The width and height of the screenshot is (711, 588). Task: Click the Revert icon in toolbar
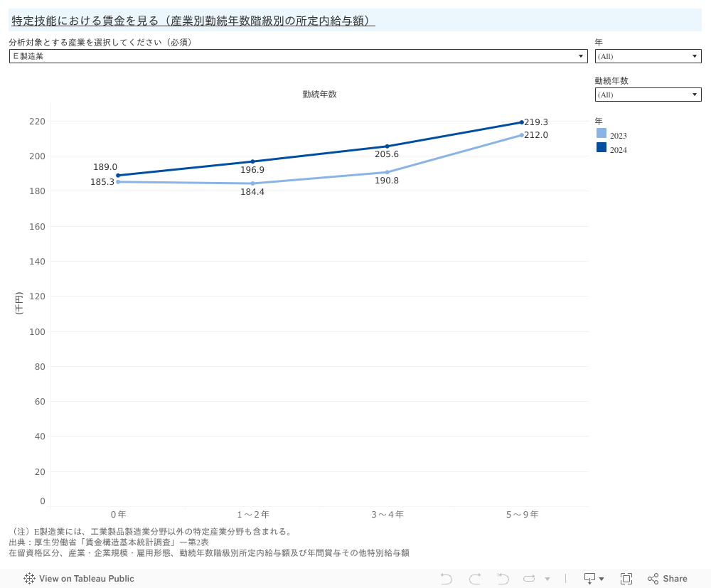(503, 578)
